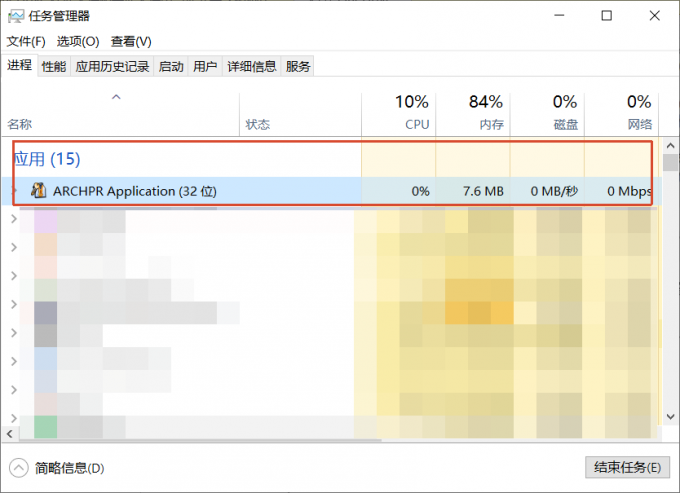Sort processes by 名称 column

120,114
